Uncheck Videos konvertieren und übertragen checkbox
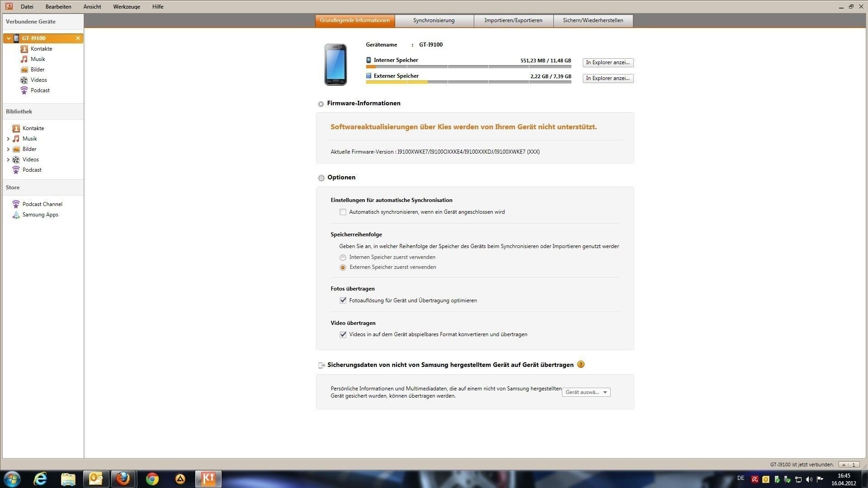The image size is (868, 488). coord(343,335)
